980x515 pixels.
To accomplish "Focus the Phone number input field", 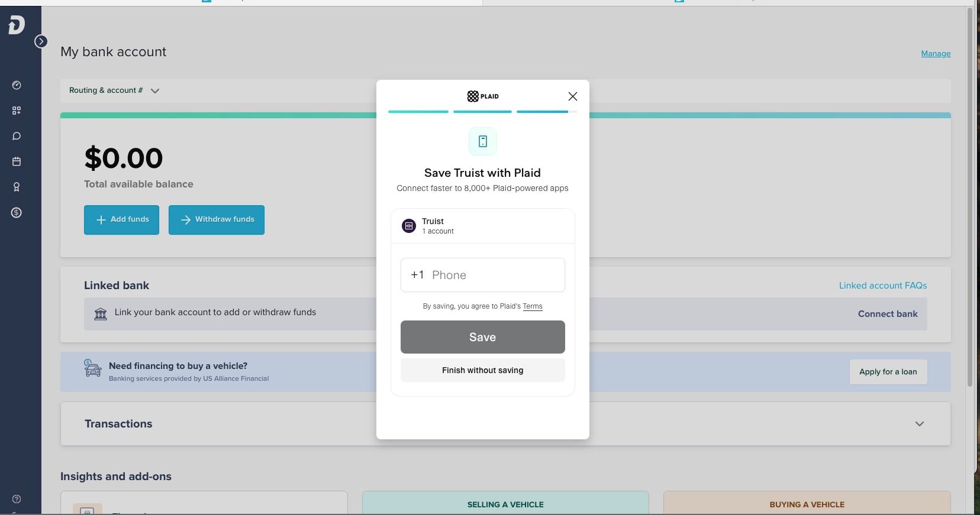I will click(x=483, y=275).
